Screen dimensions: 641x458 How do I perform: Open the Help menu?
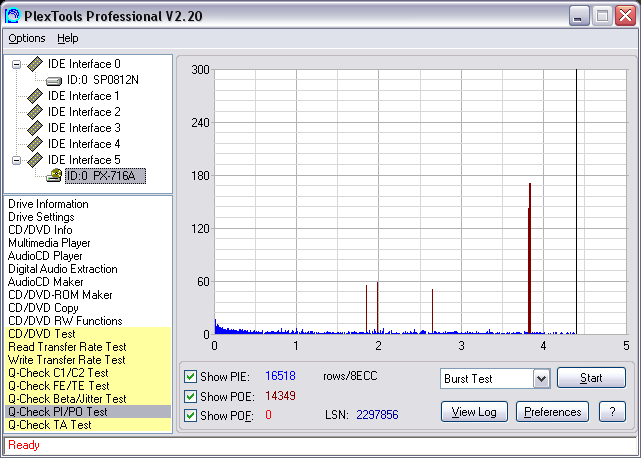[x=67, y=38]
